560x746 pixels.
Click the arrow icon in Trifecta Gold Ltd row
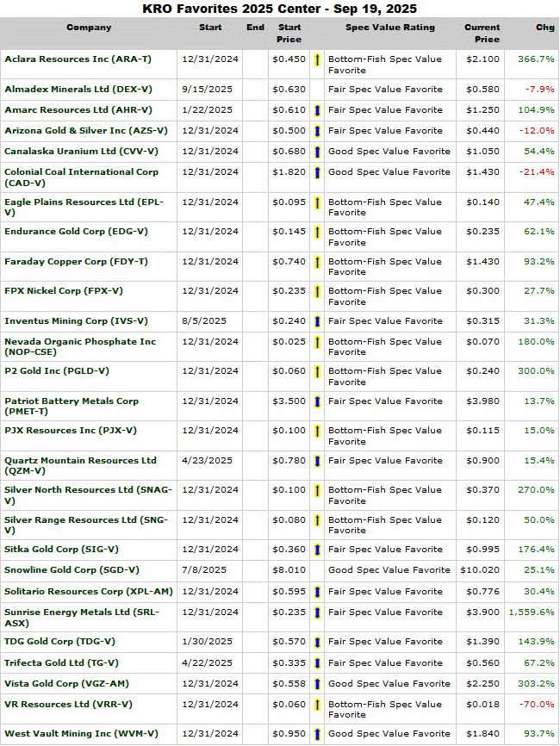click(x=317, y=663)
